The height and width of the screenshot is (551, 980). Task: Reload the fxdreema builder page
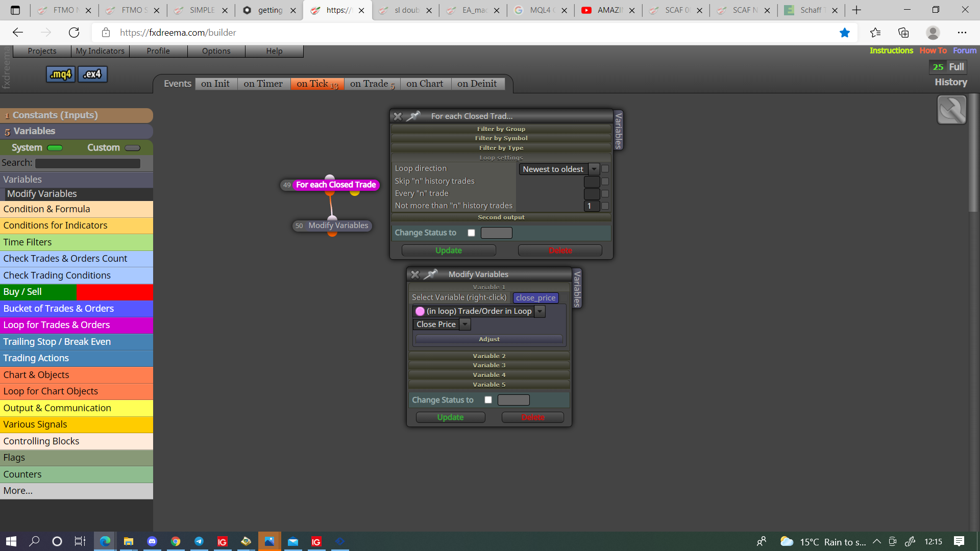(74, 33)
